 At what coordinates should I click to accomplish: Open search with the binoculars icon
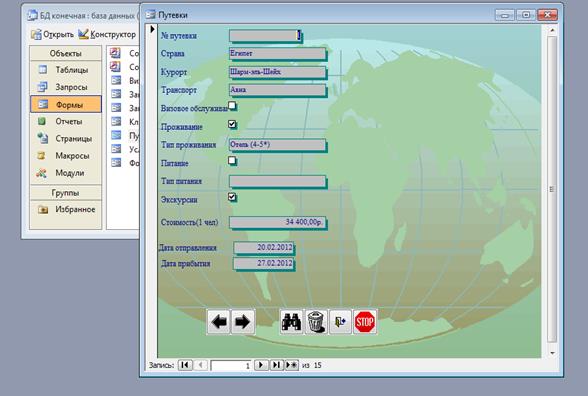291,321
